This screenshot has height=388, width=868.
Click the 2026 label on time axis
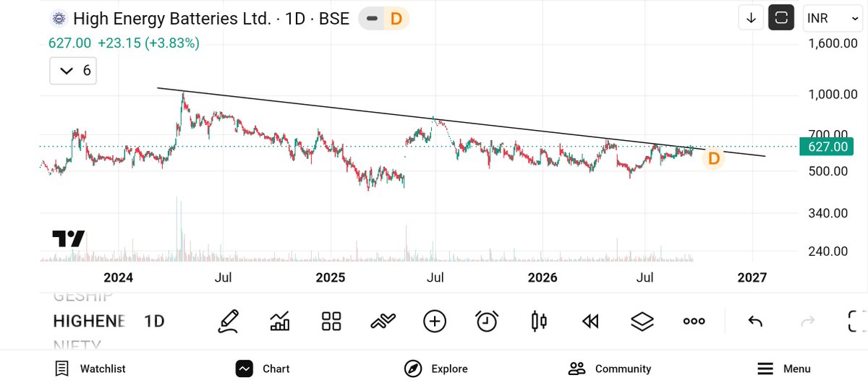point(542,277)
